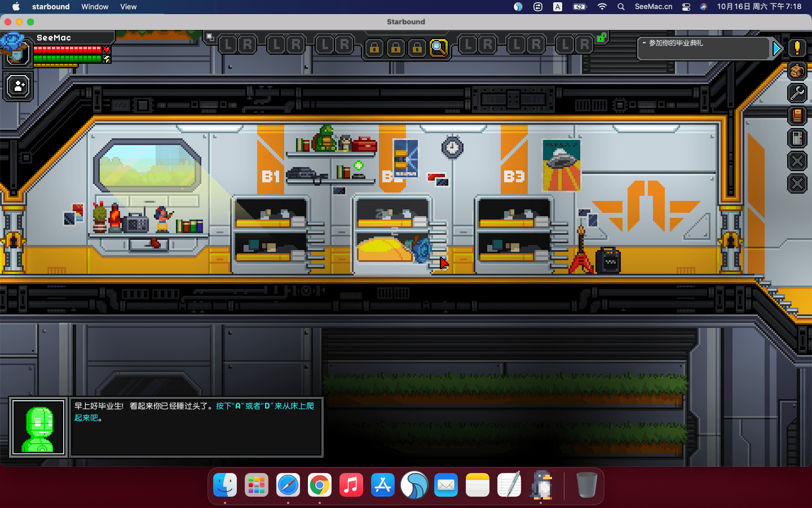The height and width of the screenshot is (508, 812).
Task: Select the L slot of sixth hotbar pair
Action: point(564,45)
